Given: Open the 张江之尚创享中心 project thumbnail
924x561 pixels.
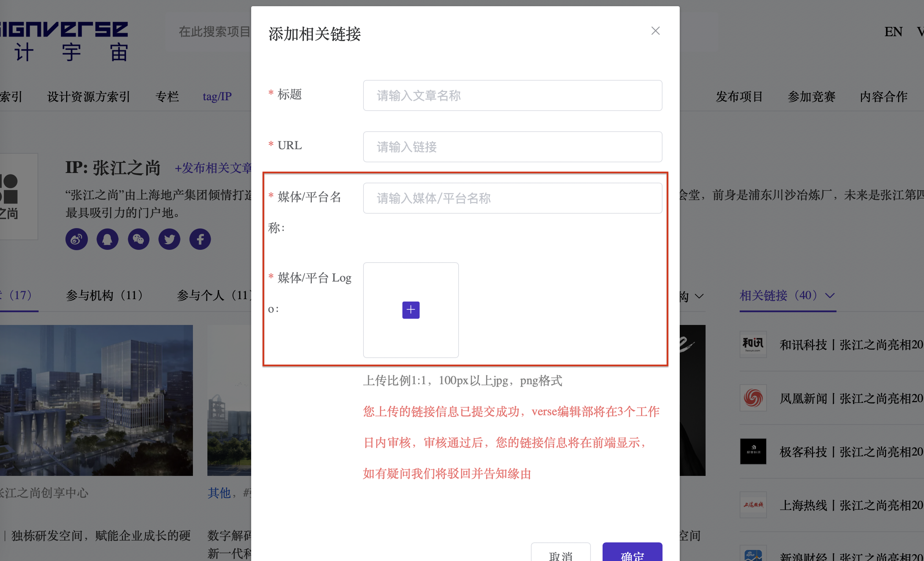Looking at the screenshot, I should pos(96,400).
